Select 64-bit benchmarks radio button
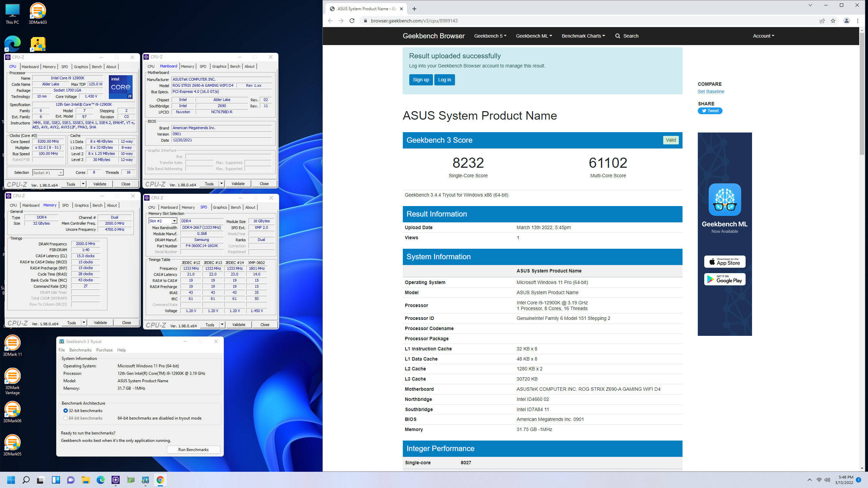This screenshot has height=488, width=868. tap(66, 418)
